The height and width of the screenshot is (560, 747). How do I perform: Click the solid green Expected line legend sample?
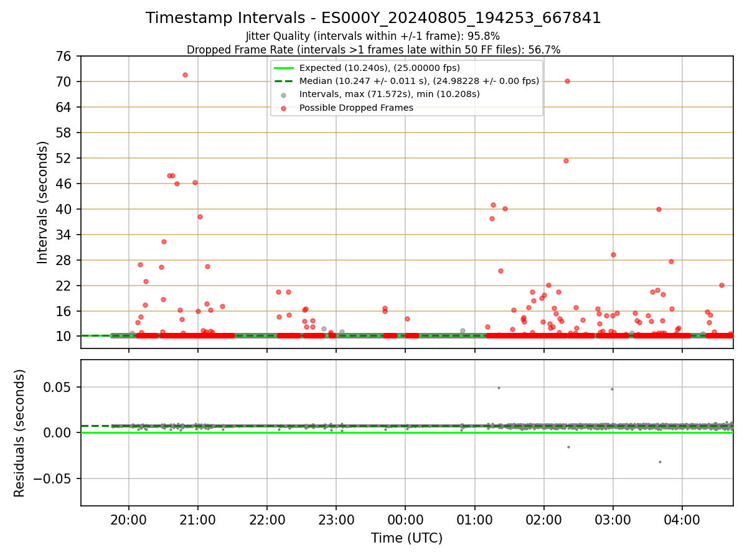(284, 68)
